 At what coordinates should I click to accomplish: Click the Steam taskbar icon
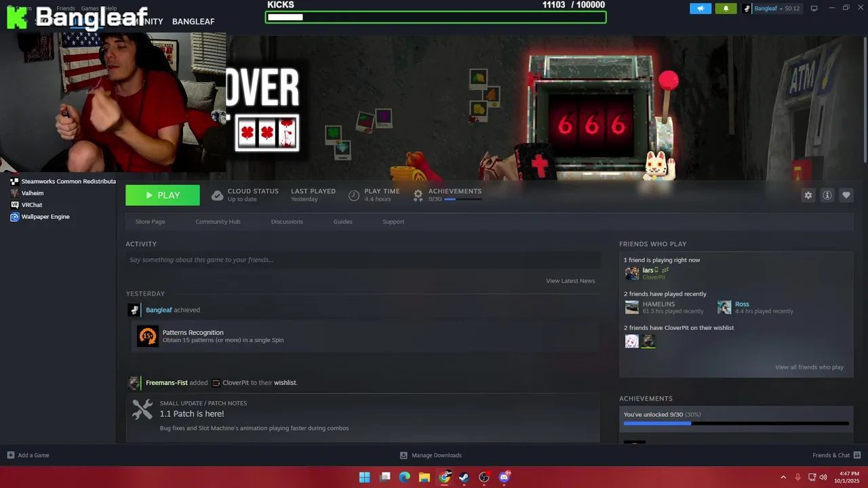464,477
